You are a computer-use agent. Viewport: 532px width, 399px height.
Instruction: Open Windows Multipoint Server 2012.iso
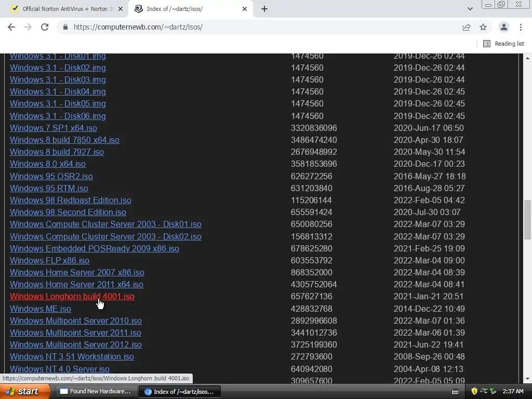[76, 345]
